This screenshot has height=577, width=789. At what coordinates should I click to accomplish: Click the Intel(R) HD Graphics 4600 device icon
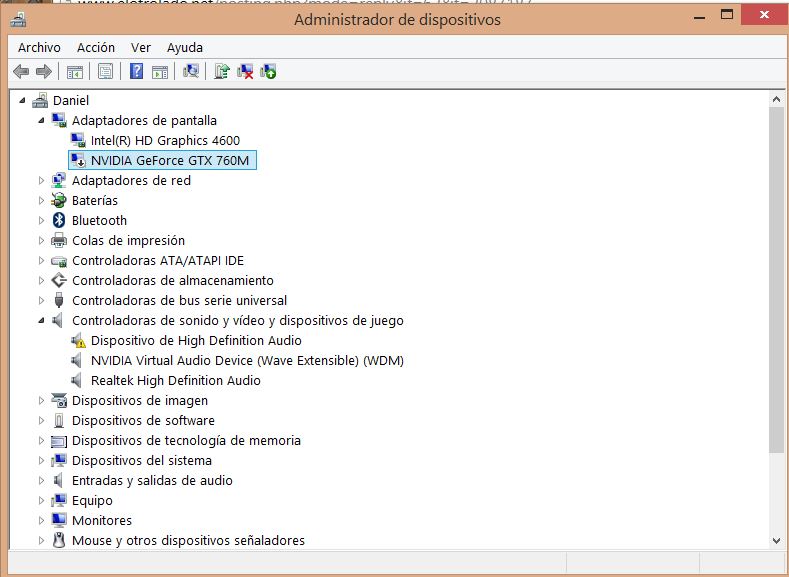tap(78, 140)
